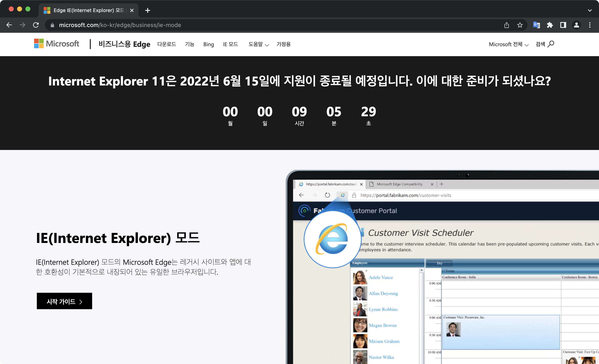Viewport: 599px width, 364px height.
Task: Open the search magnifier icon
Action: tap(551, 44)
